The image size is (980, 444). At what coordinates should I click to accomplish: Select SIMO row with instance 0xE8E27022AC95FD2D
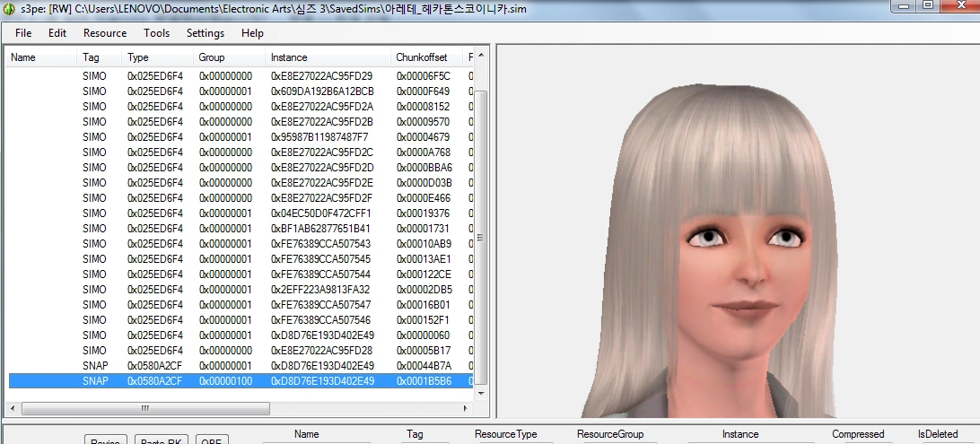tap(241, 168)
